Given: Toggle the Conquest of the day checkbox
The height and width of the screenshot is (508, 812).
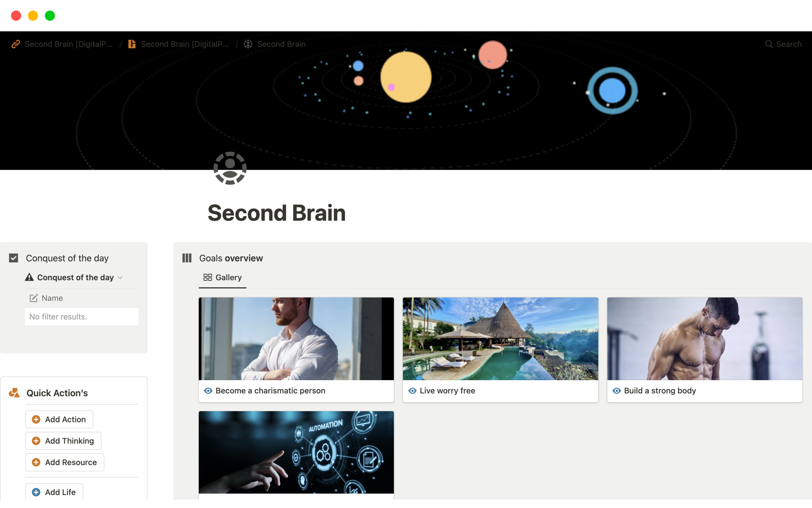Looking at the screenshot, I should (14, 257).
